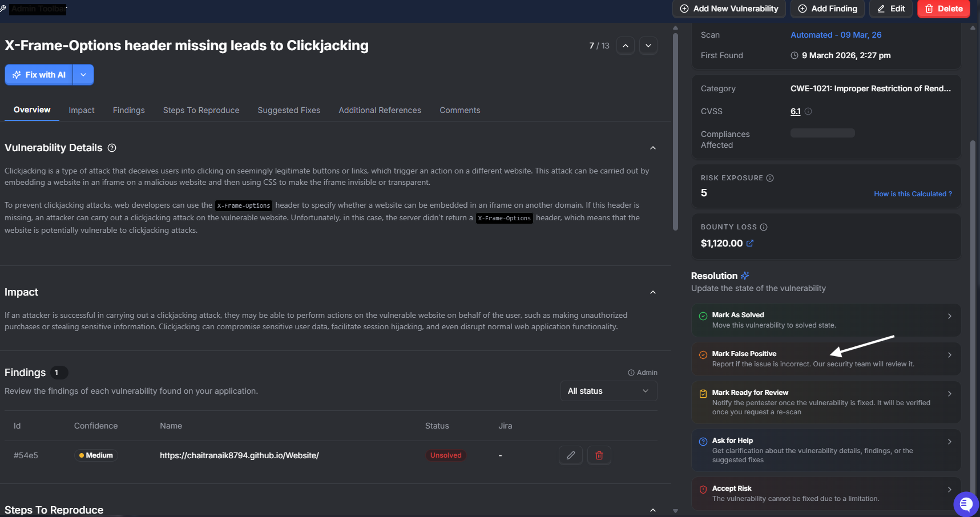This screenshot has width=980, height=517.
Task: Click the Ask for Help question icon
Action: tap(703, 441)
